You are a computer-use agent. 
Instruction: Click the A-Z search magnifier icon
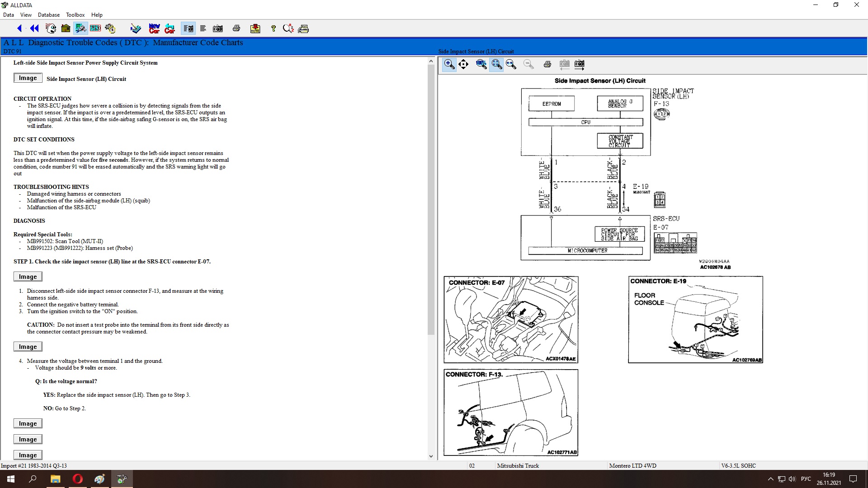tap(288, 28)
